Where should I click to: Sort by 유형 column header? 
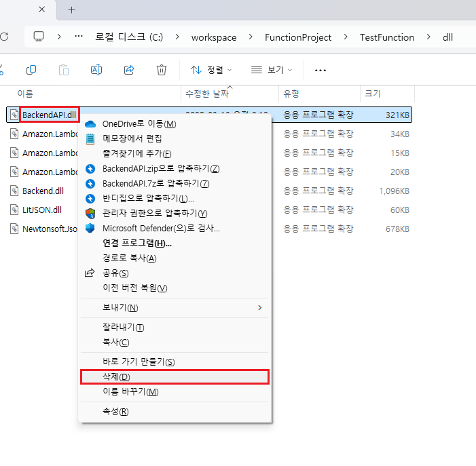click(291, 94)
